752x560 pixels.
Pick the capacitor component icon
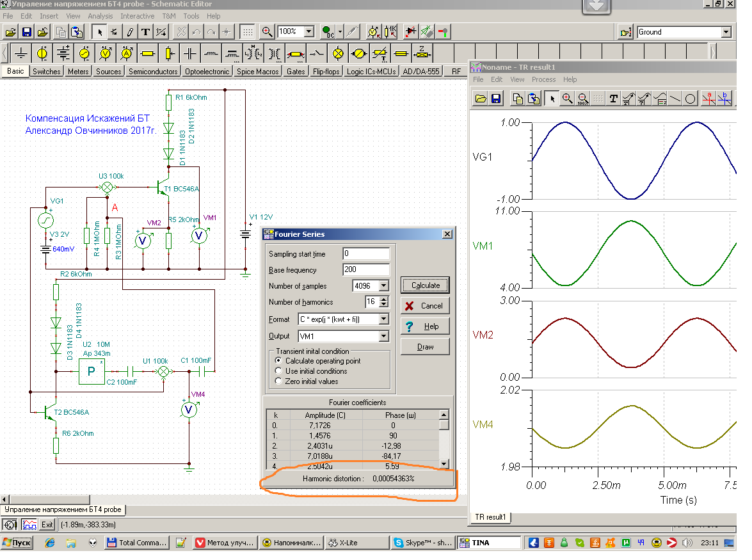click(190, 53)
